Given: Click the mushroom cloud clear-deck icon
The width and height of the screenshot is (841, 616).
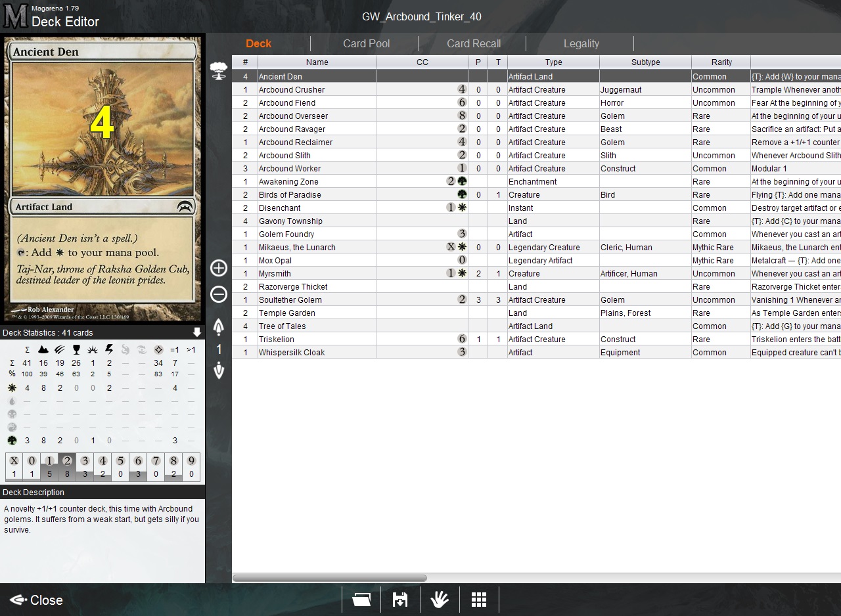Looking at the screenshot, I should (x=219, y=70).
